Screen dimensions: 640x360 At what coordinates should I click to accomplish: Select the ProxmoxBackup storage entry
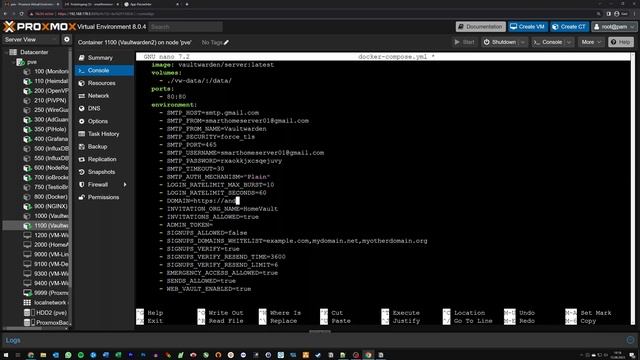point(51,322)
